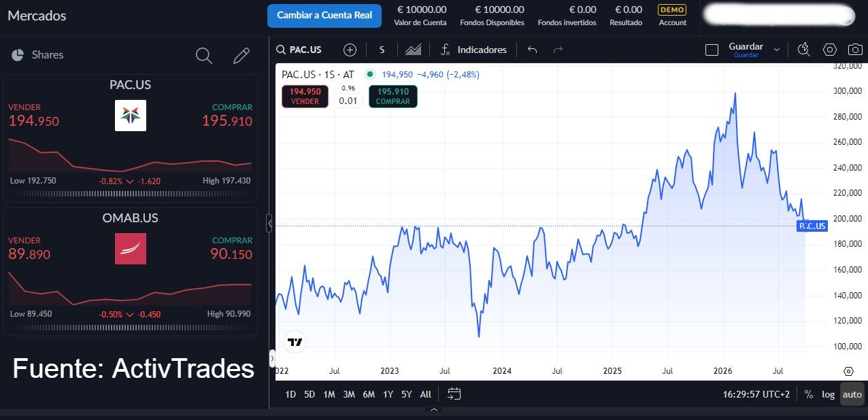Click the red VENDER button on the chart
868x420 pixels.
305,97
